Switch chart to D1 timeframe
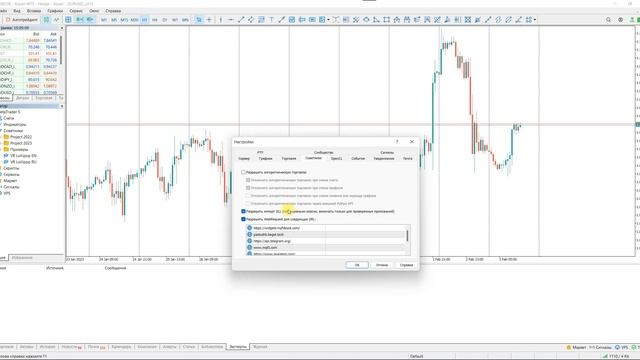The image size is (640, 360). (x=165, y=20)
